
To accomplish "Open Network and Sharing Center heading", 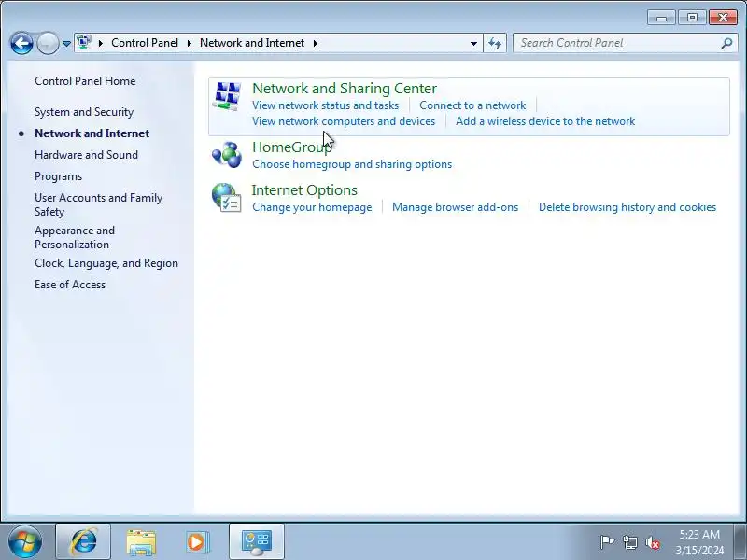I will [345, 88].
